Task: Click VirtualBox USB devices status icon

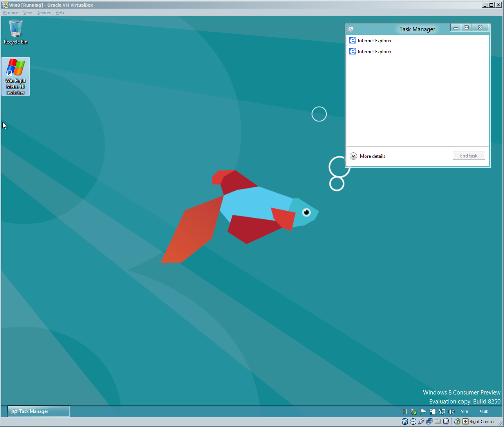Action: 421,422
